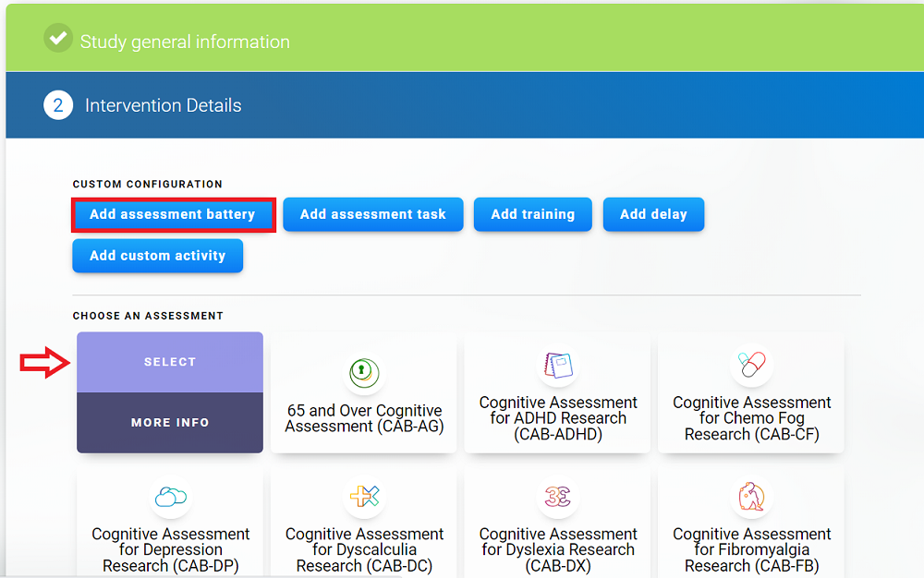Select the Cognitive Assessment for ADHD Research title
This screenshot has height=578, width=924.
click(558, 418)
